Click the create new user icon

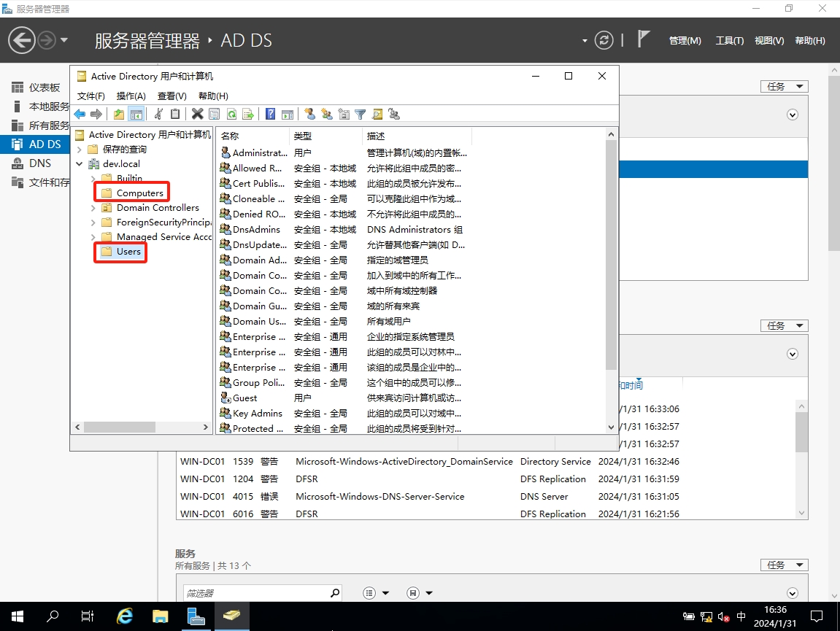pyautogui.click(x=309, y=114)
